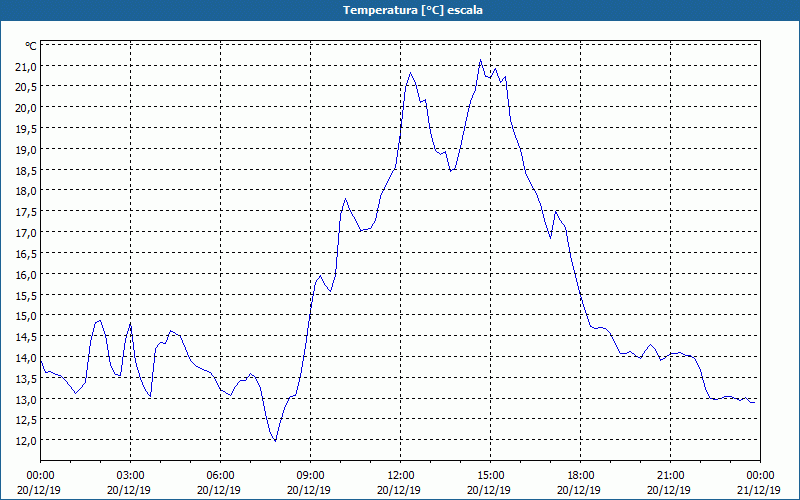Select the 06:00 time label

tap(220, 476)
